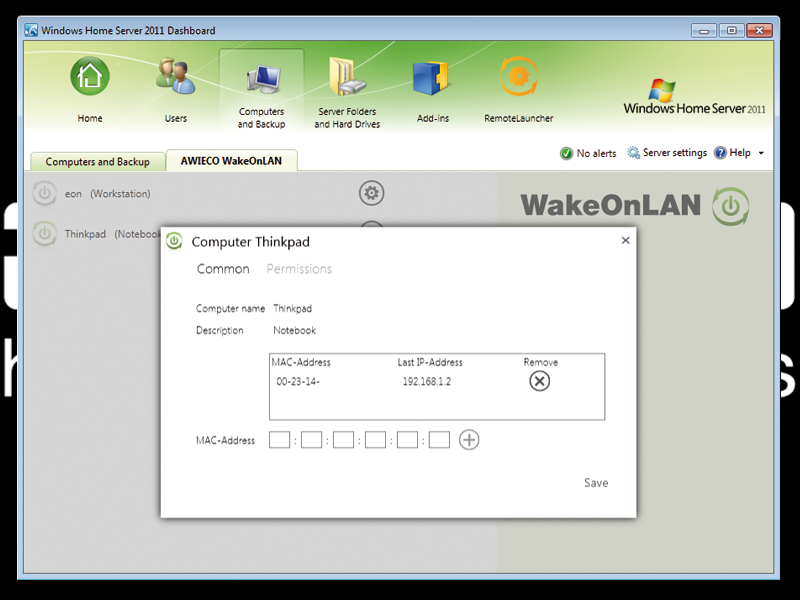The width and height of the screenshot is (800, 600).
Task: Focus the third MAC-Address octet field
Action: [x=343, y=440]
